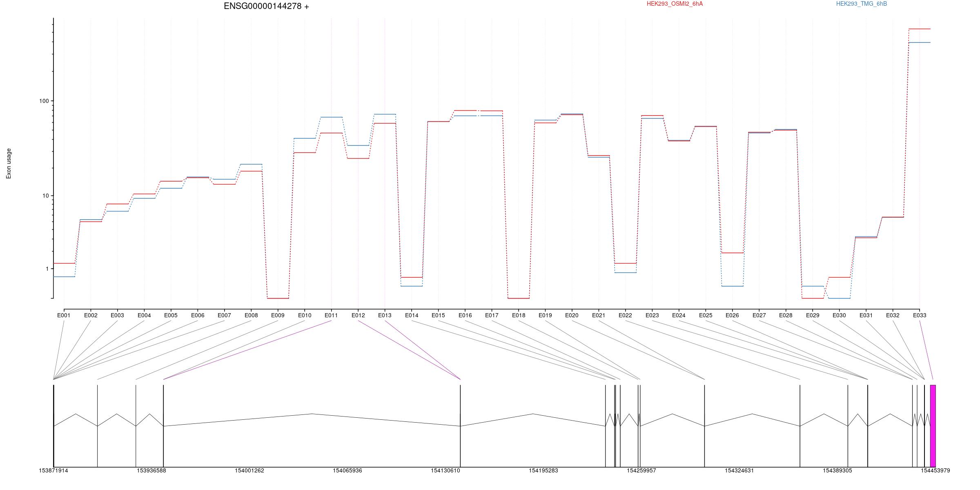Viewport: 980px width, 490px height.
Task: Click exon label E027
Action: 759,315
